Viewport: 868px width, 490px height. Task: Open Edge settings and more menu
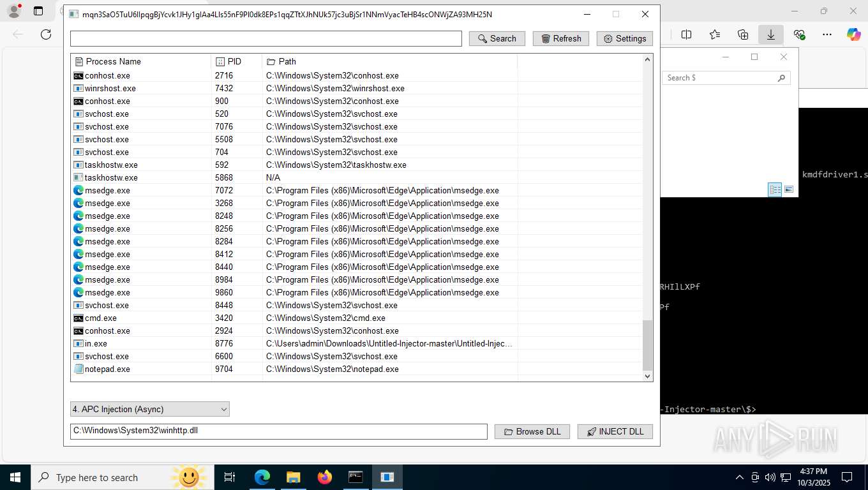(827, 34)
